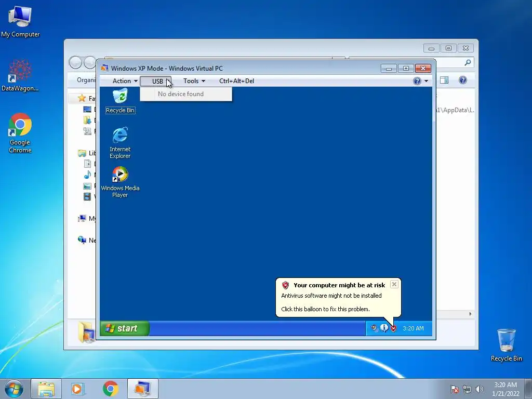
Task: Select the Music library icon in Explorer
Action: (87, 175)
